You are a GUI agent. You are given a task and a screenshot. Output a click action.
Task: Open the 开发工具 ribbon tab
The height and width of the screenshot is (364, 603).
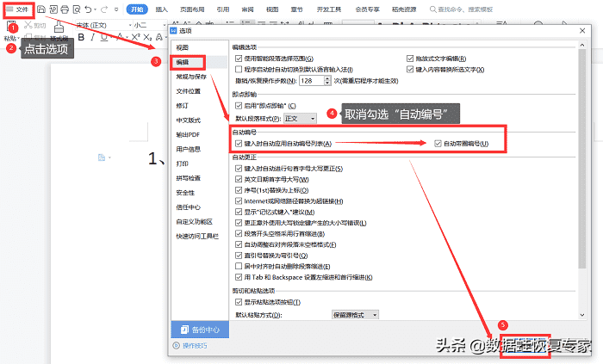(329, 9)
